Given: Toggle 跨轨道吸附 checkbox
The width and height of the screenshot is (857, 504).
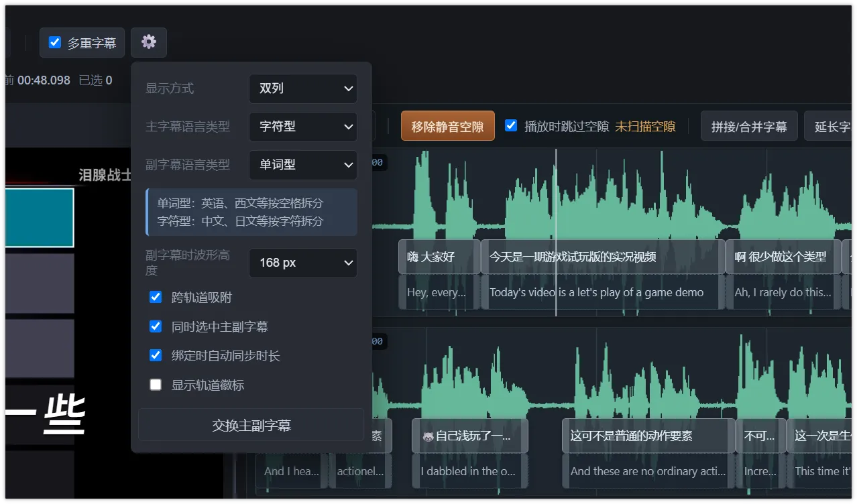Looking at the screenshot, I should (x=156, y=297).
